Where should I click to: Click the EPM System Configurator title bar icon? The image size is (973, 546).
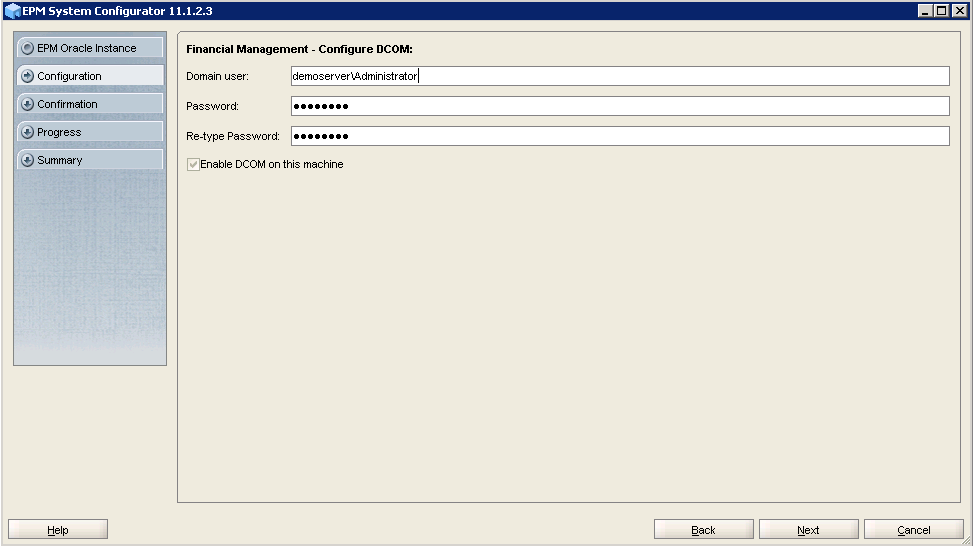pos(12,11)
